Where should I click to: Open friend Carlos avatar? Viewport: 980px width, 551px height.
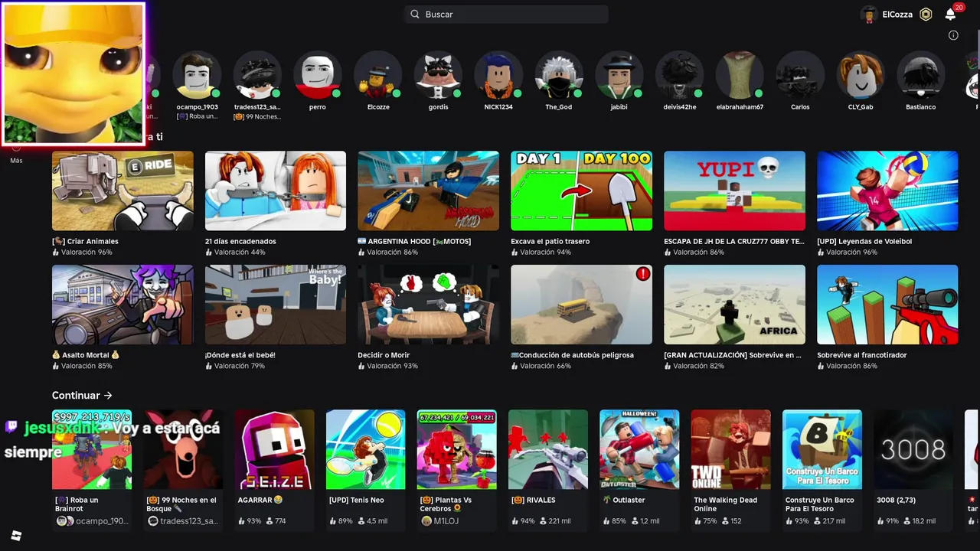pyautogui.click(x=800, y=75)
